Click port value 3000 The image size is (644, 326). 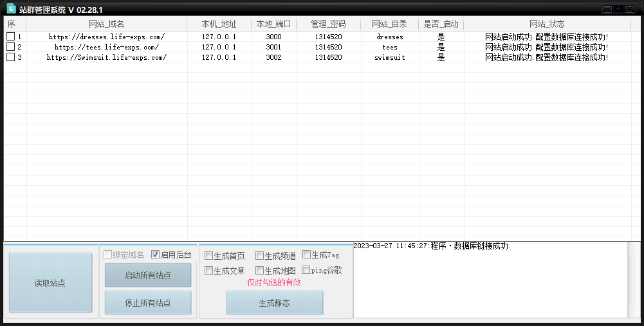pyautogui.click(x=273, y=37)
